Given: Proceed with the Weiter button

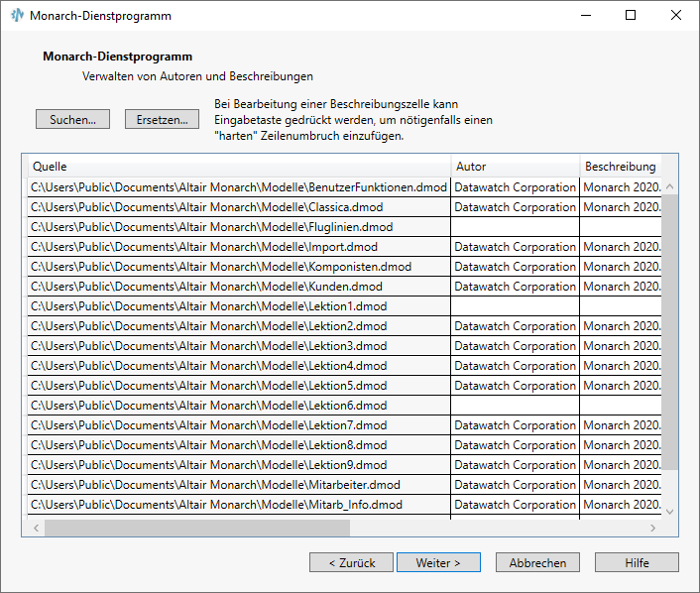Looking at the screenshot, I should coord(438,562).
